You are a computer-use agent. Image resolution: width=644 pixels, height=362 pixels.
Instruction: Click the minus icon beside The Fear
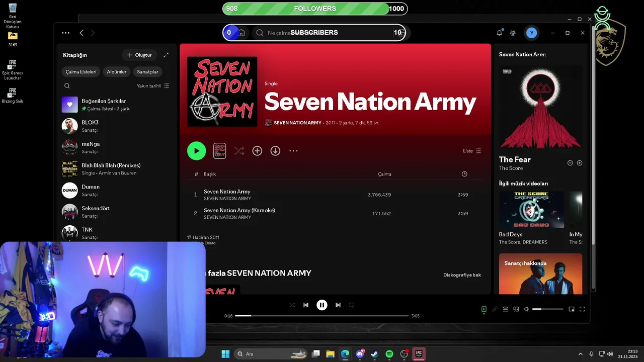[x=570, y=163]
